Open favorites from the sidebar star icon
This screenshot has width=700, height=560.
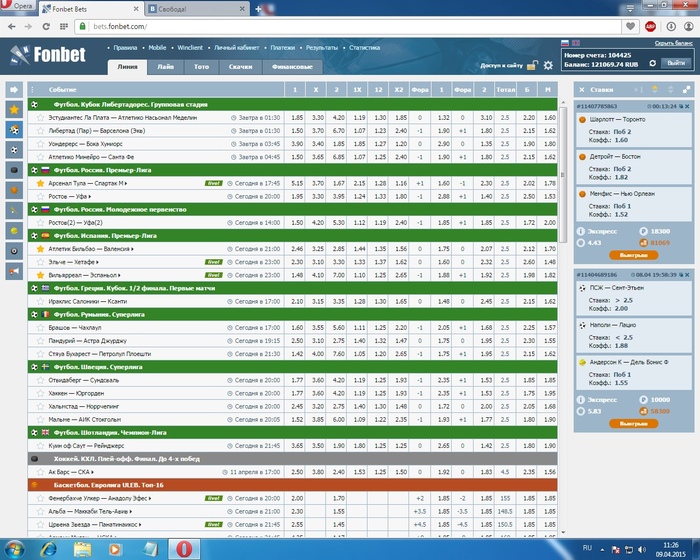tap(14, 109)
